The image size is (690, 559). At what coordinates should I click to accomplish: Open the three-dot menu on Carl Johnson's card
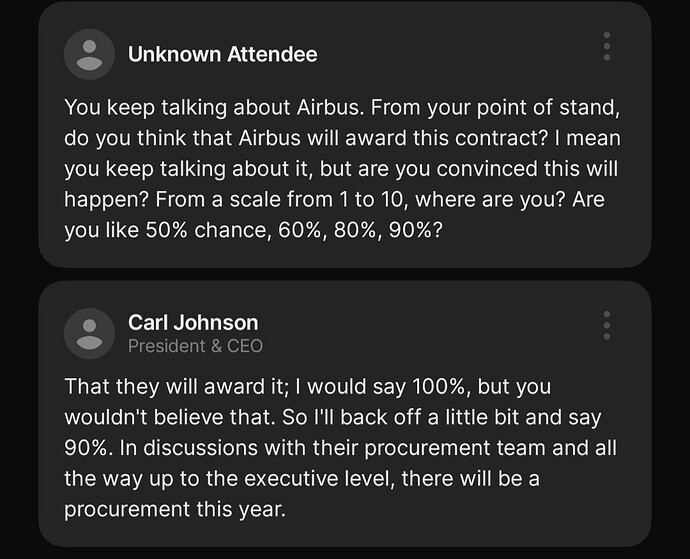pyautogui.click(x=607, y=326)
